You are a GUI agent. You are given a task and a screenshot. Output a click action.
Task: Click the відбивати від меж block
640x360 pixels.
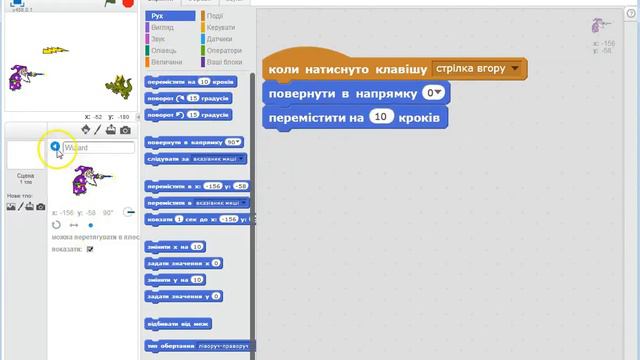coord(178,324)
